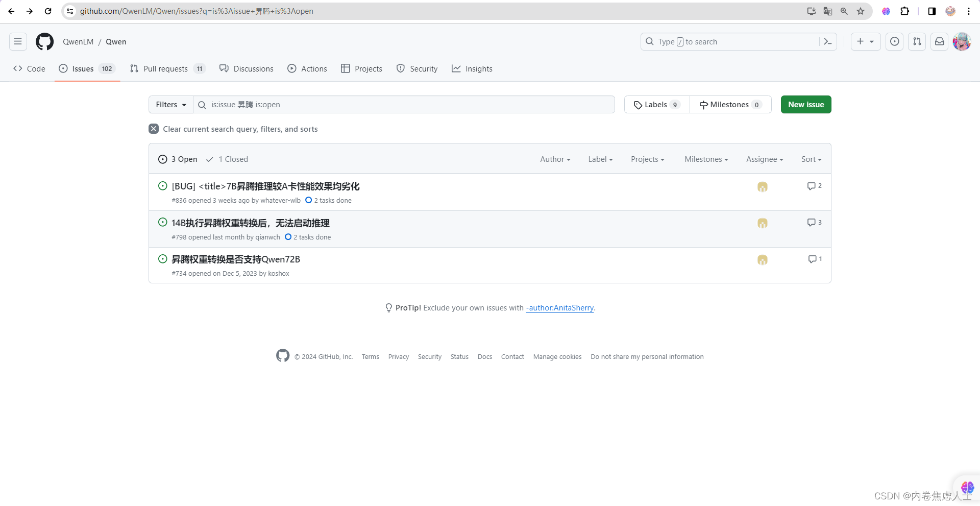Click the browser forward arrow
Image resolution: width=980 pixels, height=506 pixels.
click(30, 11)
